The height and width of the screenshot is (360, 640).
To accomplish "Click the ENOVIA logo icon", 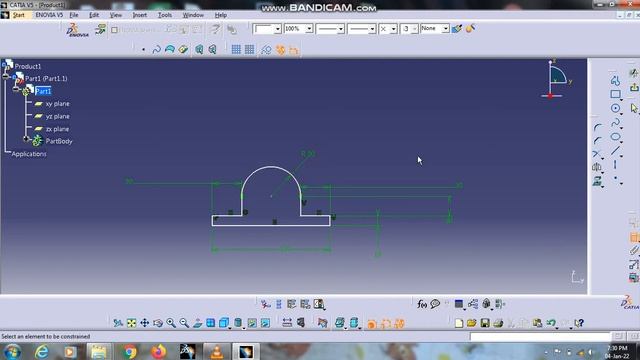I will click(x=77, y=30).
